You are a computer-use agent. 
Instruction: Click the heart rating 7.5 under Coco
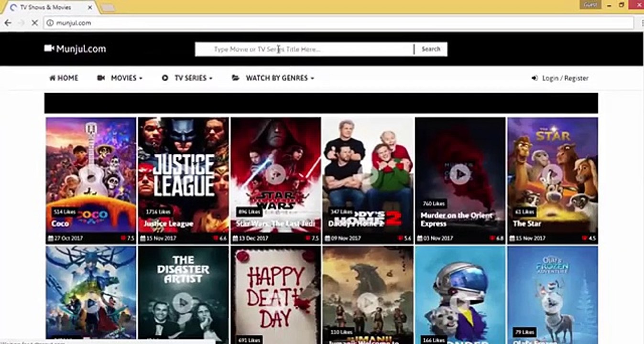pos(127,238)
